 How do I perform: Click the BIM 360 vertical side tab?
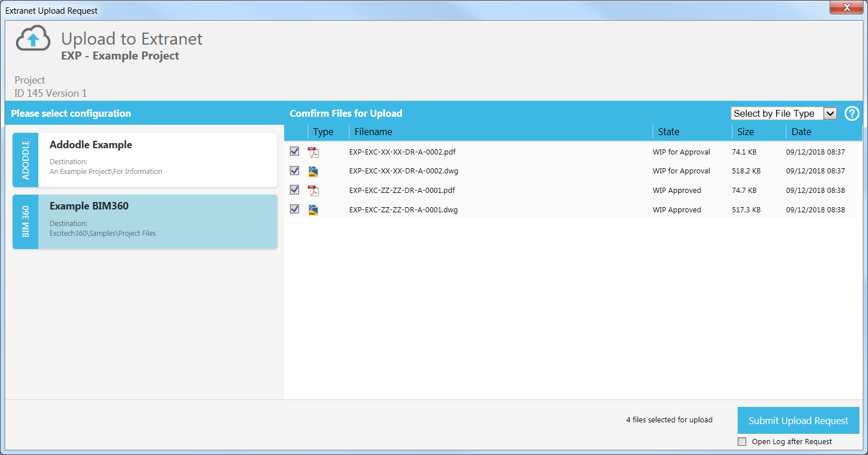(x=26, y=222)
